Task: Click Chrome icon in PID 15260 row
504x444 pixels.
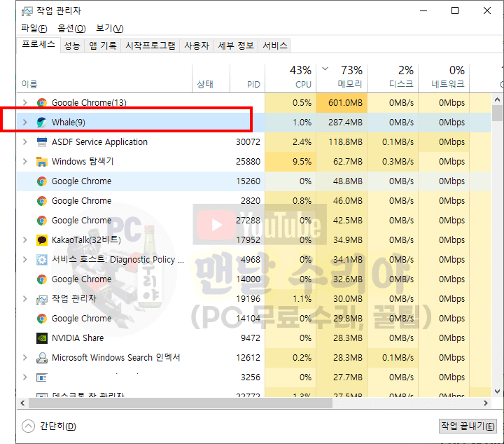Action: click(42, 181)
